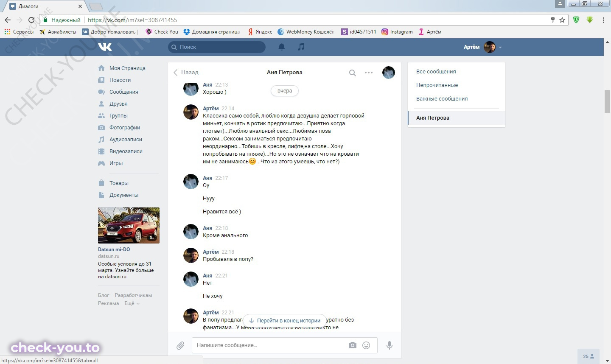Viewport: 611px width, 364px height.
Task: Open the green download arrow extension
Action: coord(590,20)
